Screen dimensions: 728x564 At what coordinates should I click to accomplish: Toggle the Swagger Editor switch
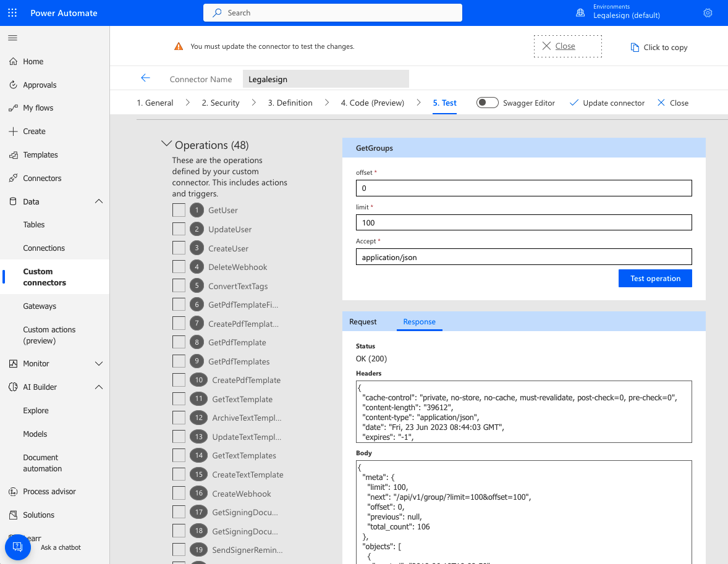pos(487,103)
